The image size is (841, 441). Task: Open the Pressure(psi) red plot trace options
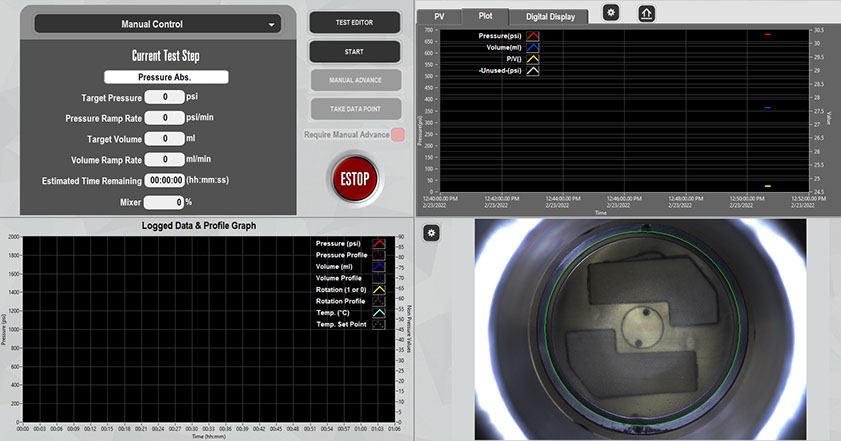[533, 36]
